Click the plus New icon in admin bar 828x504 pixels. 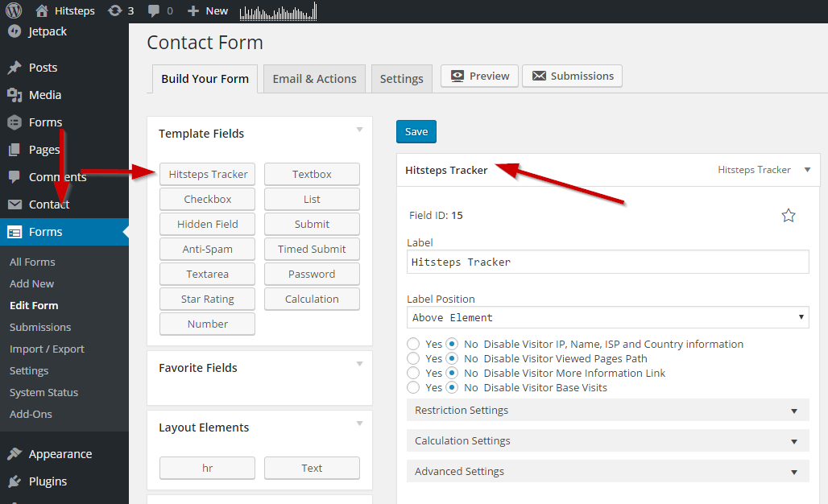click(x=193, y=10)
